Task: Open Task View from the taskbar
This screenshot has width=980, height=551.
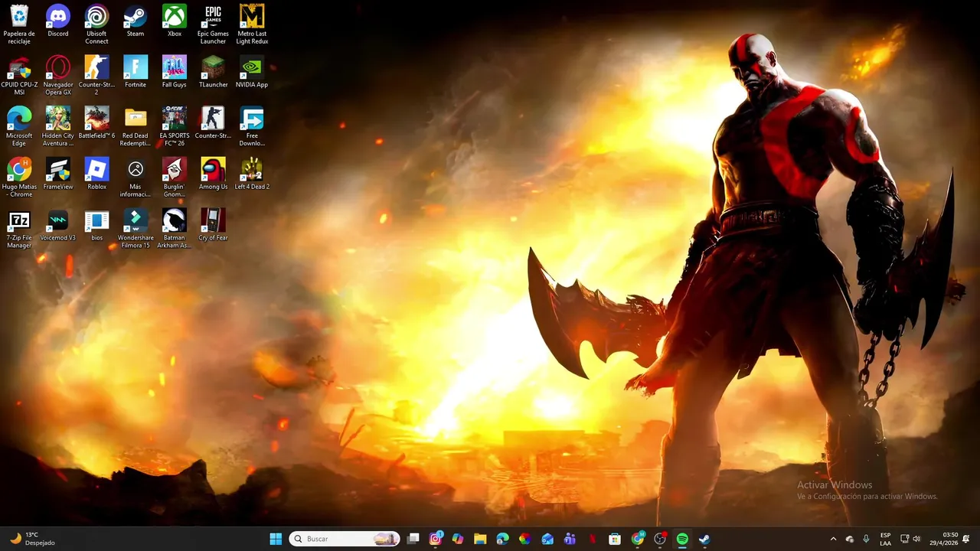Action: 413,539
